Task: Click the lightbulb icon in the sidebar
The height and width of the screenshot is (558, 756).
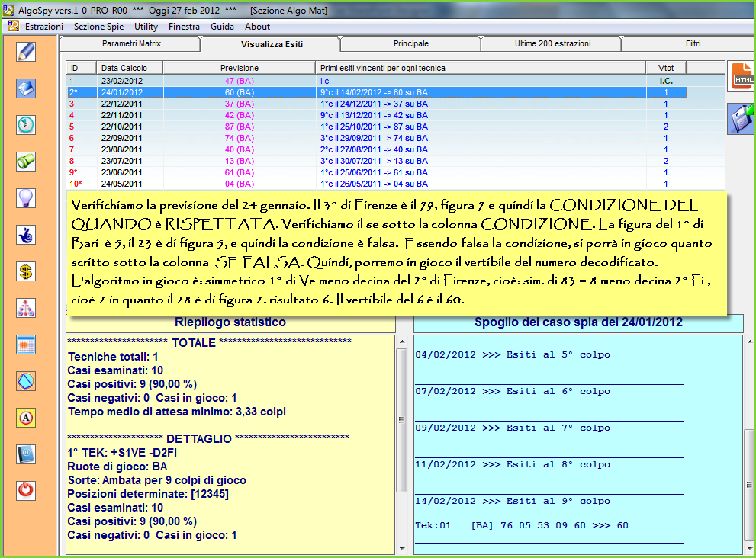Action: click(x=26, y=198)
